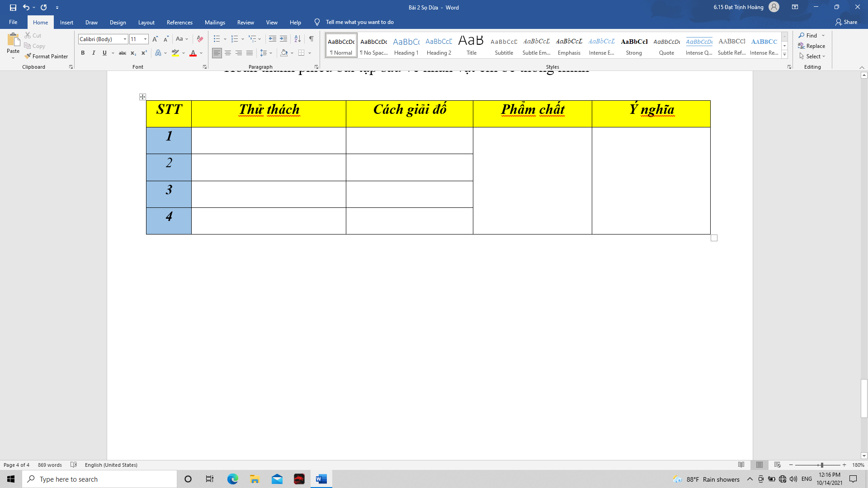Image resolution: width=868 pixels, height=488 pixels.
Task: Open the font color dropdown arrow
Action: point(201,53)
